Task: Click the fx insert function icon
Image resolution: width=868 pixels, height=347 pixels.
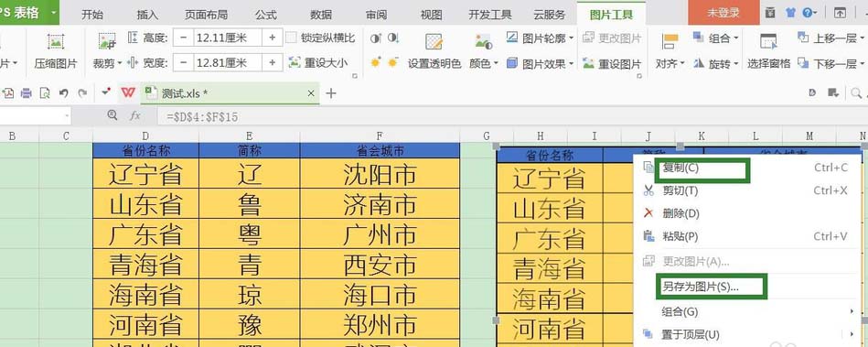Action: click(134, 115)
